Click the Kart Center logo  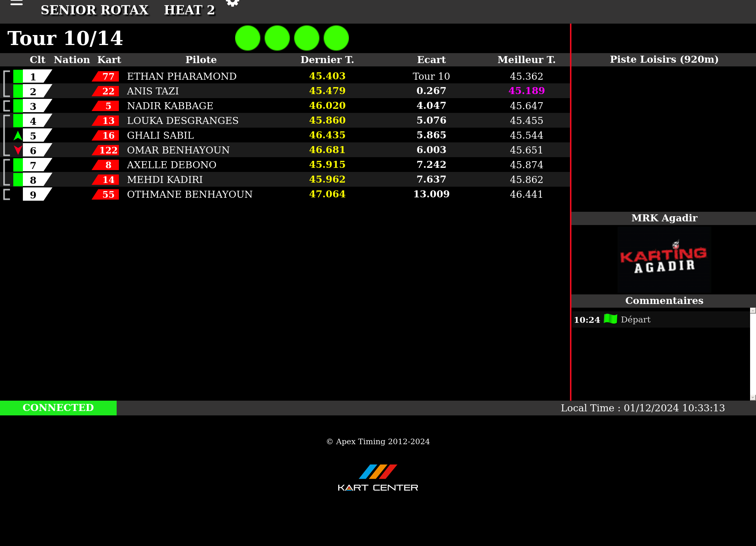click(378, 478)
